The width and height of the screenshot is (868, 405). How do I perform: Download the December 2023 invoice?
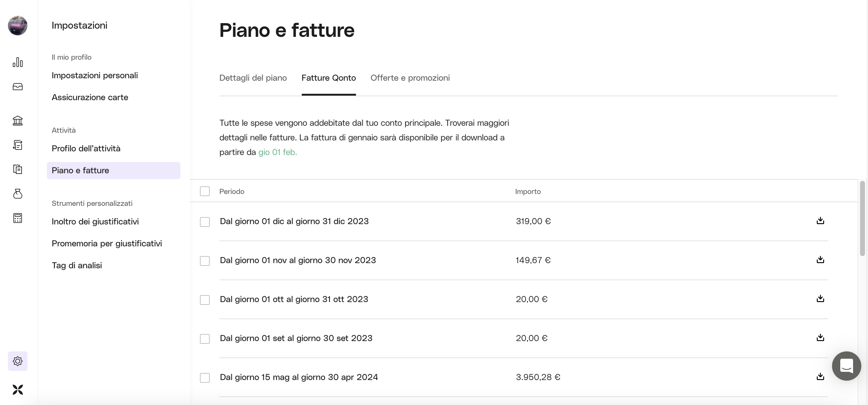tap(820, 221)
